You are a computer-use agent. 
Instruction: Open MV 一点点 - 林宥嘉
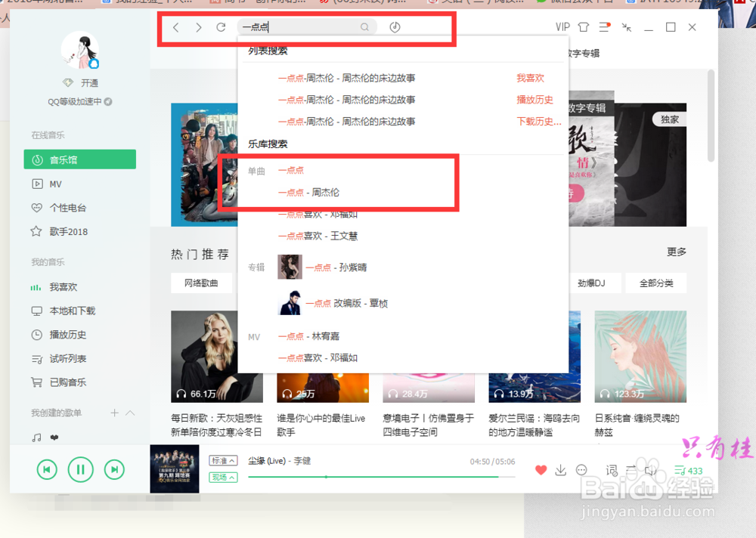tap(308, 336)
